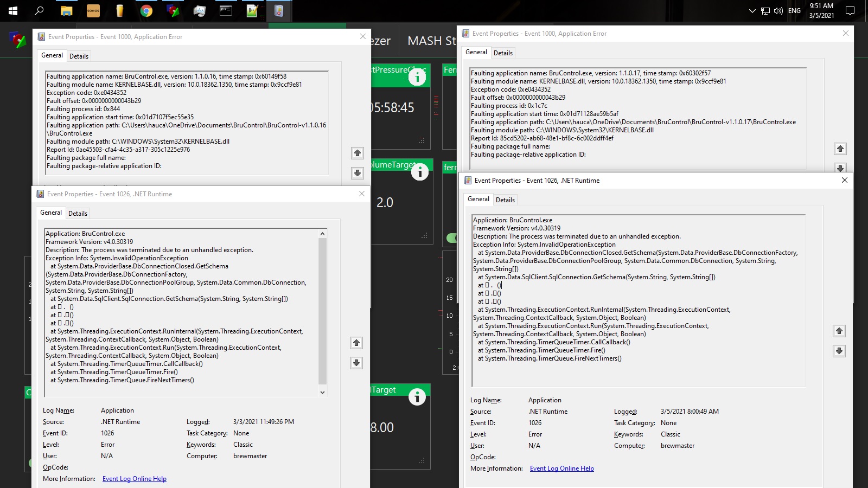Switch to the MASH tab in BruControl

point(432,41)
